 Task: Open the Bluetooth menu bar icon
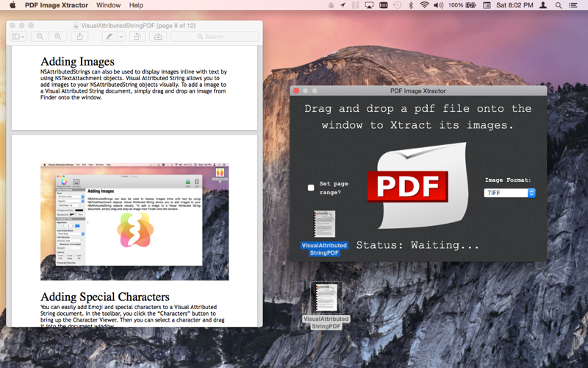(x=411, y=5)
